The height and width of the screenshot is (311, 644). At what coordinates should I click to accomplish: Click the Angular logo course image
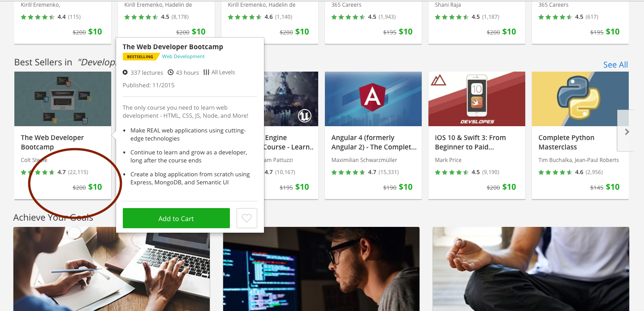coord(373,99)
